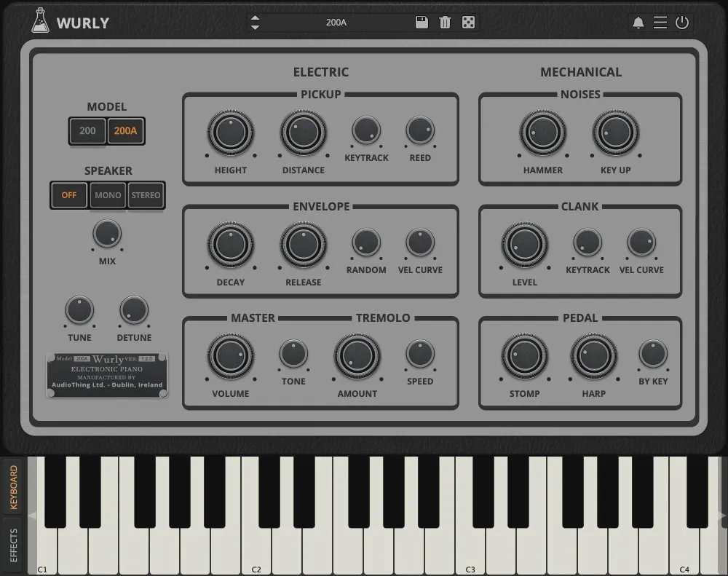Delete the preset using the trash icon
The width and height of the screenshot is (728, 576).
(445, 22)
